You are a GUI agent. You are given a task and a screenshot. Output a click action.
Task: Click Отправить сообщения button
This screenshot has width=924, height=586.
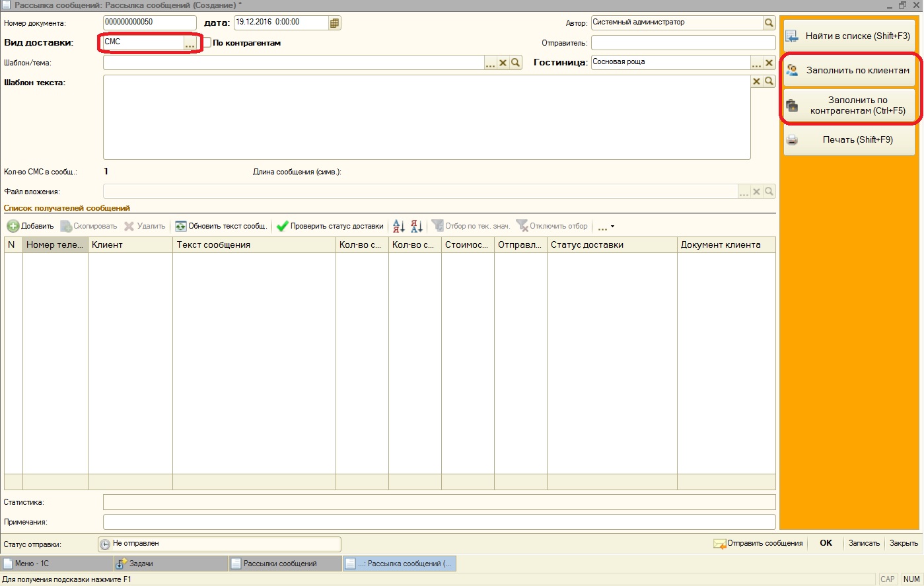(758, 543)
